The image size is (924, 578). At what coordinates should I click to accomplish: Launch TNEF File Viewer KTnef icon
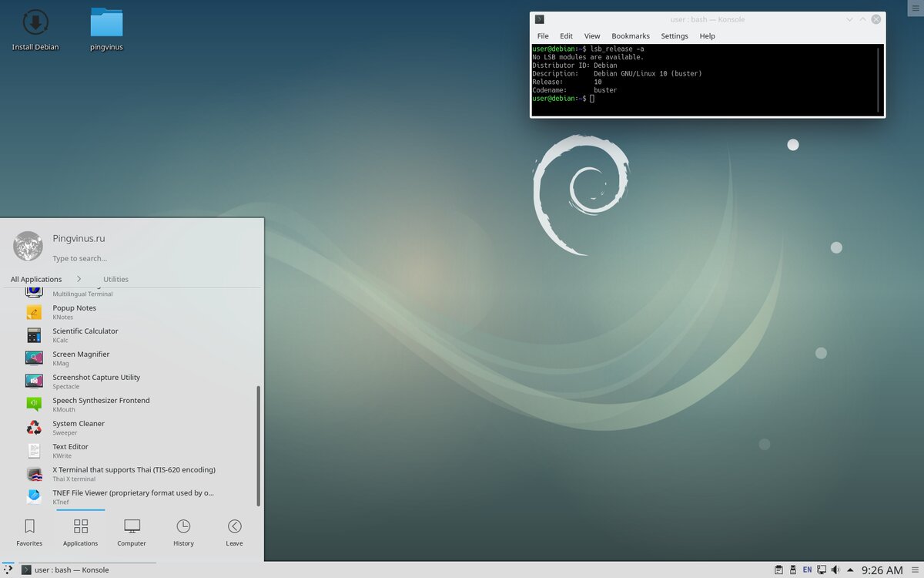pos(34,497)
